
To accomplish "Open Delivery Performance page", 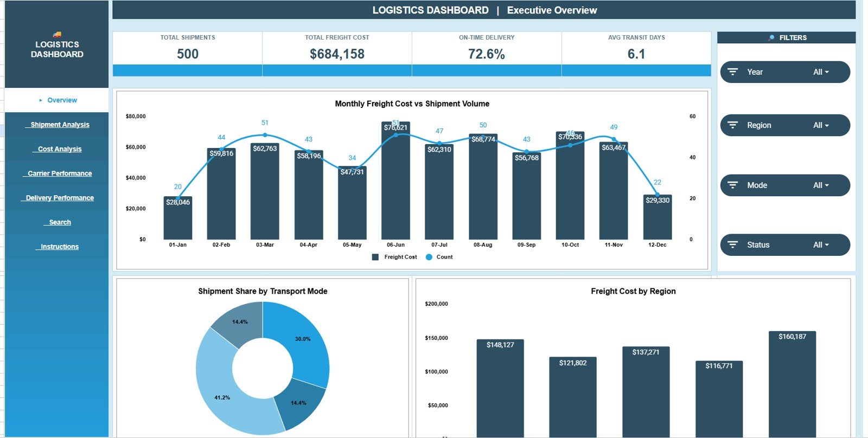I will pyautogui.click(x=57, y=198).
